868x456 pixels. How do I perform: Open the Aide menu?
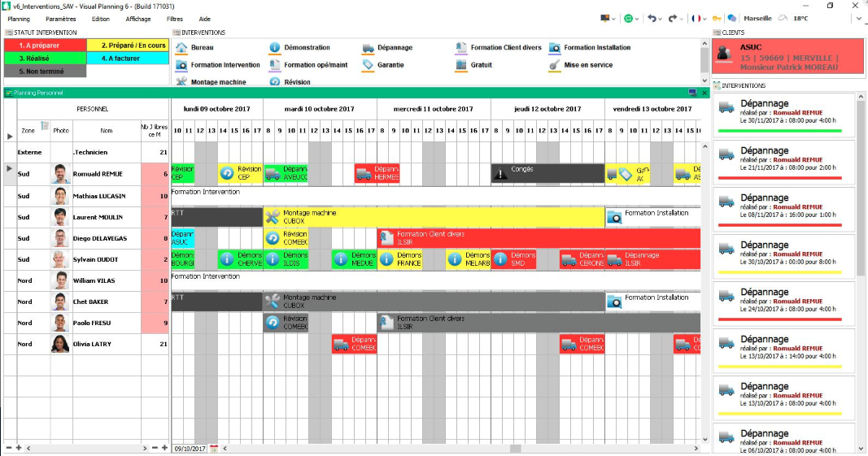205,19
